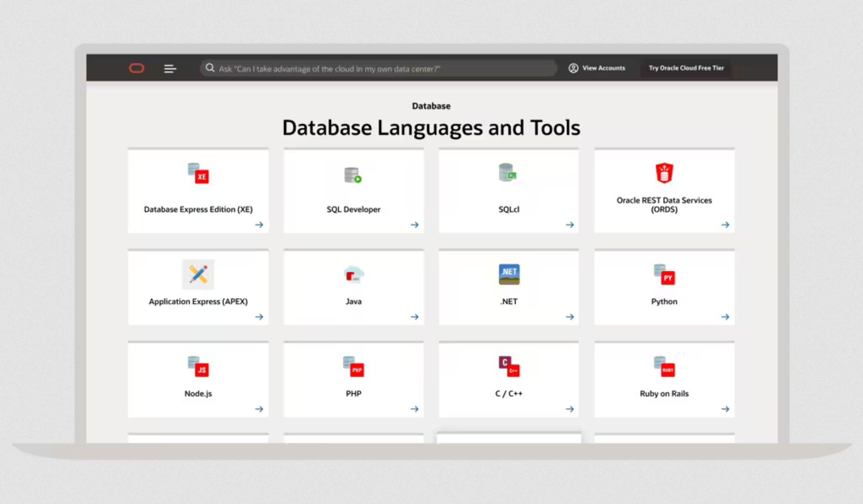This screenshot has height=504, width=863.
Task: Click the APEX pencil icon
Action: click(198, 274)
